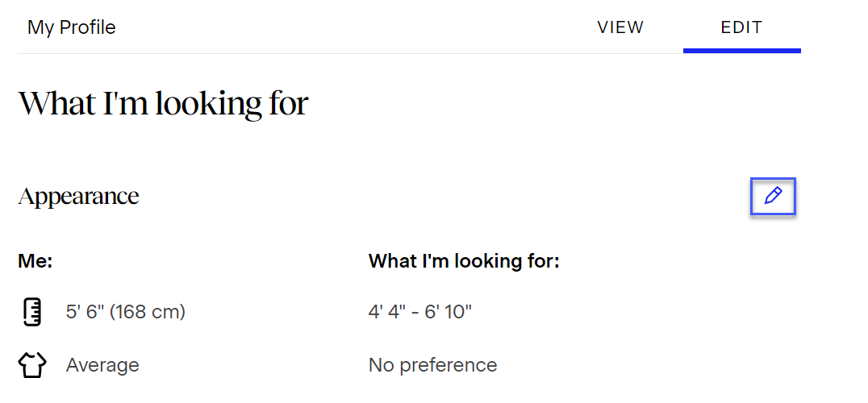Click the blue underline beneath EDIT
868x403 pixels.
tap(741, 51)
